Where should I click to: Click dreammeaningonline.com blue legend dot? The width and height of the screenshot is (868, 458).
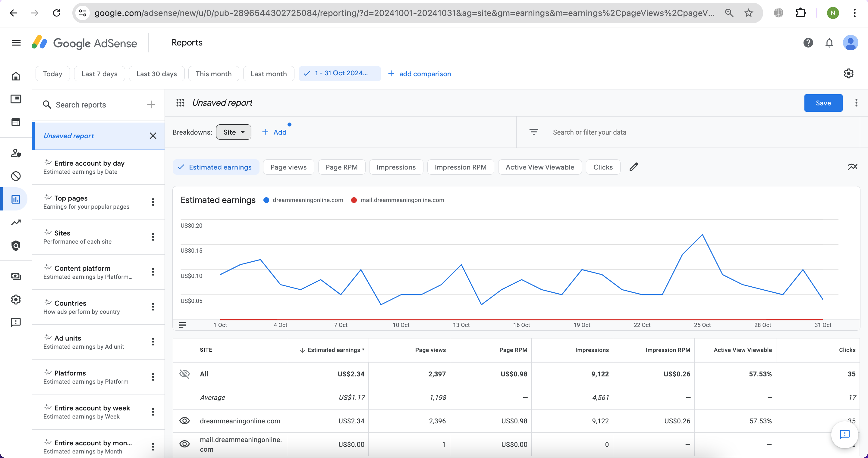click(266, 200)
